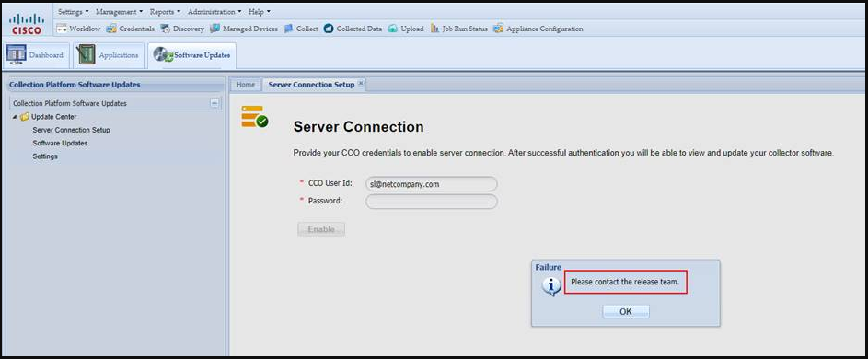Viewport: 868px width, 359px height.
Task: Select the Update Center folder
Action: click(x=49, y=117)
